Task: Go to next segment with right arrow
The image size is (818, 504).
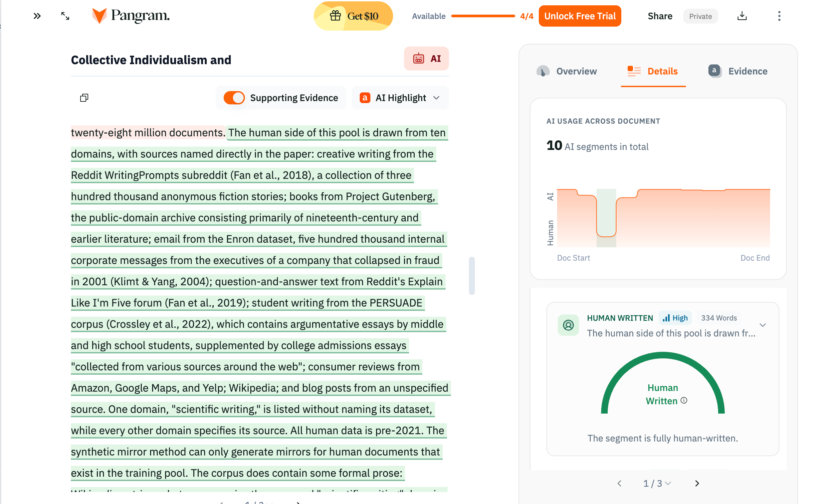Action: pyautogui.click(x=697, y=483)
